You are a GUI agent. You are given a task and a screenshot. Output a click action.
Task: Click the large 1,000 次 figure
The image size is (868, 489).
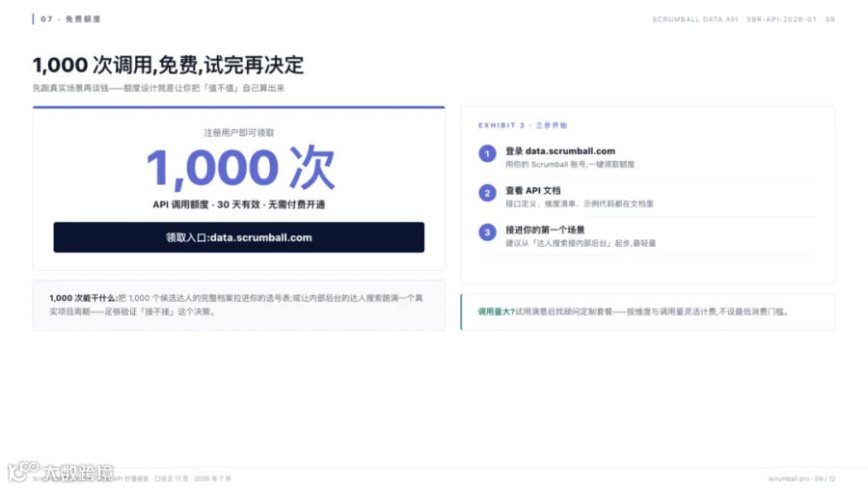click(x=240, y=167)
